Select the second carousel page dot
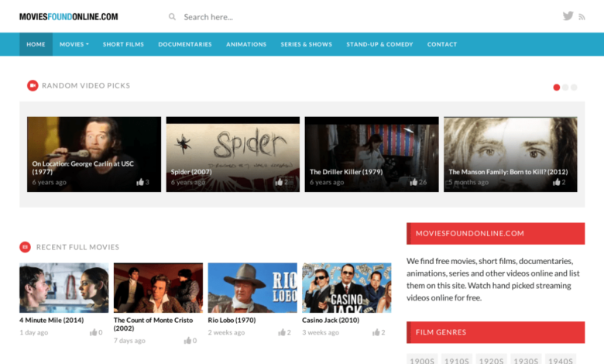The width and height of the screenshot is (604, 364). point(565,88)
